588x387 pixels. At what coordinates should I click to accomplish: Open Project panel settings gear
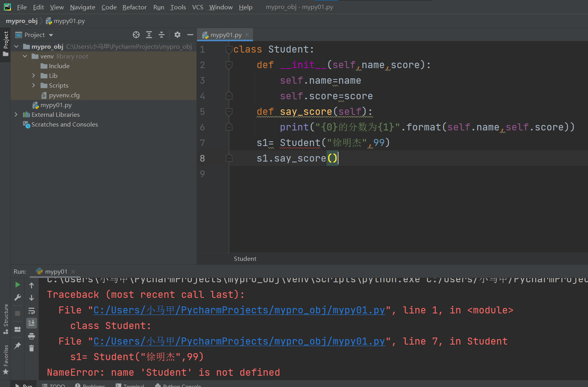coord(177,35)
